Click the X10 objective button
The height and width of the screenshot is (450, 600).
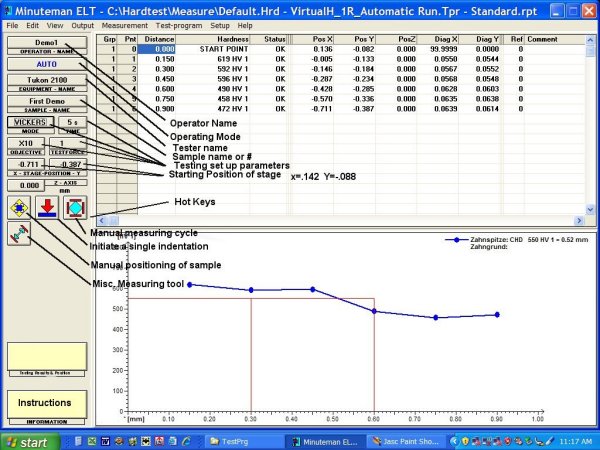pyautogui.click(x=26, y=143)
